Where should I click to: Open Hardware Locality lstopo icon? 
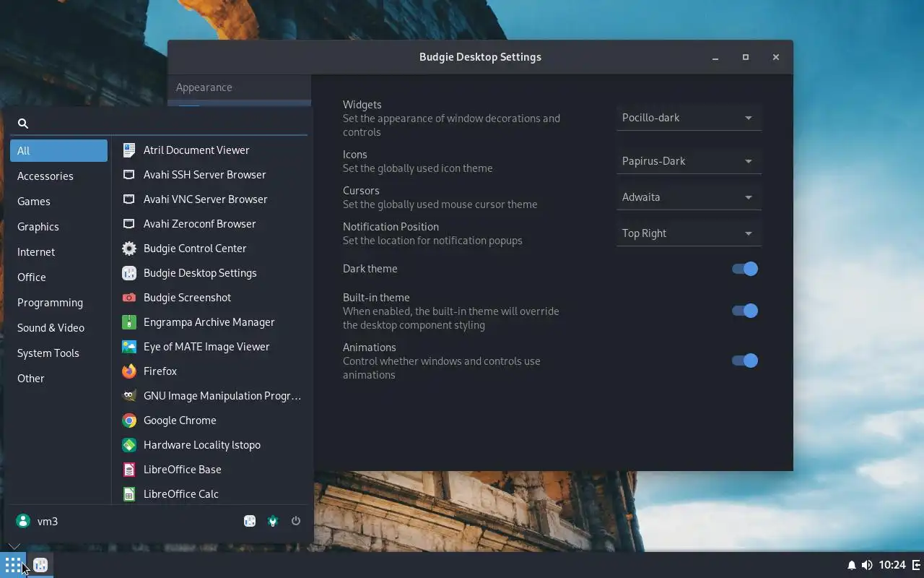(129, 444)
